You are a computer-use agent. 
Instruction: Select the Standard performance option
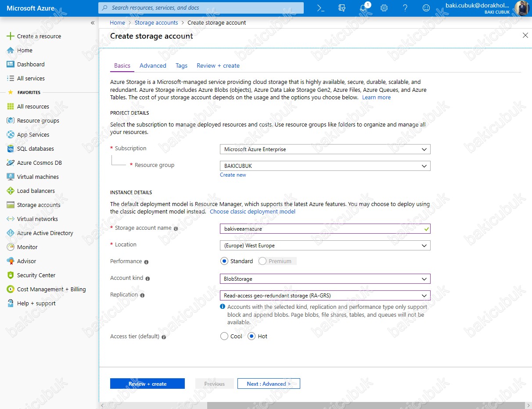(224, 261)
